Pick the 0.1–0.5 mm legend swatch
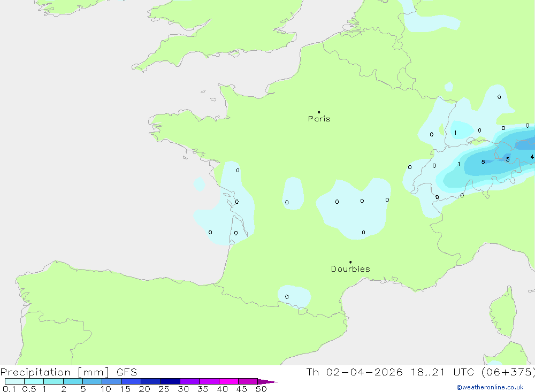Image resolution: width=535 pixels, height=392 pixels. click(14, 381)
